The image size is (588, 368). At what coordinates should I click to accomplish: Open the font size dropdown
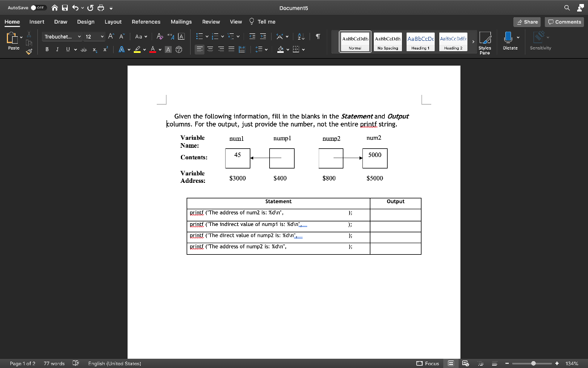click(x=102, y=36)
